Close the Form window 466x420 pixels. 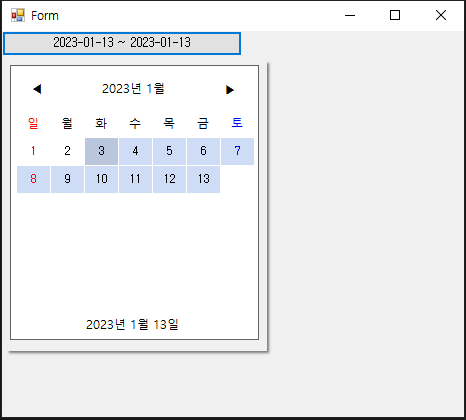441,15
